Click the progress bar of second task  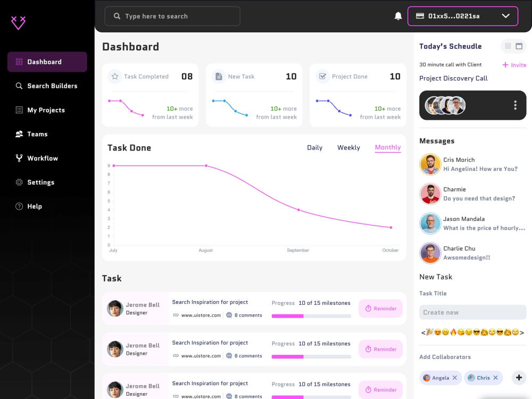coord(311,356)
